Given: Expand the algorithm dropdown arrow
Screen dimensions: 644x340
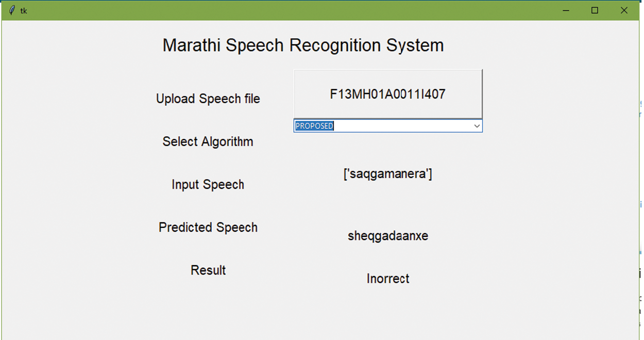Looking at the screenshot, I should tap(477, 126).
